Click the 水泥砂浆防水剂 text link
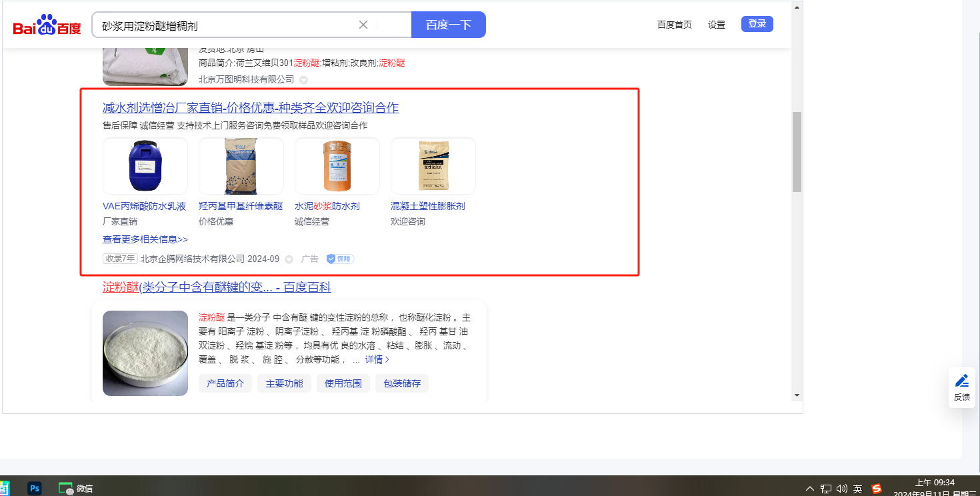This screenshot has height=496, width=980. [327, 206]
